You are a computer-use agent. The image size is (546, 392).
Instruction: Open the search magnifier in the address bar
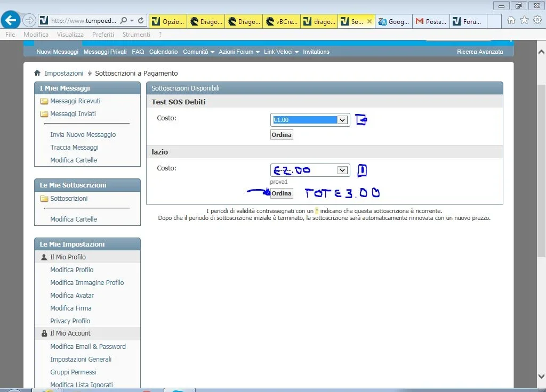[x=123, y=21]
